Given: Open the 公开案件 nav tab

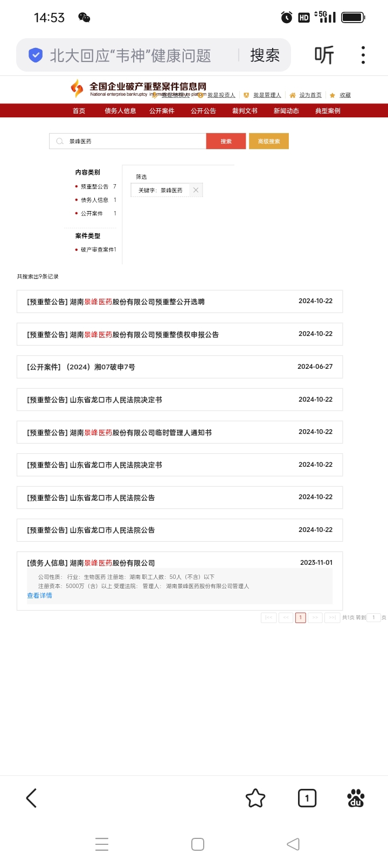Looking at the screenshot, I should point(162,111).
